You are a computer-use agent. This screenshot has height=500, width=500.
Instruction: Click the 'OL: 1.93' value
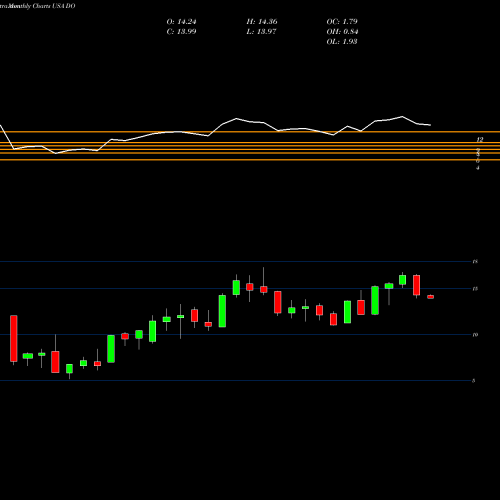[342, 42]
